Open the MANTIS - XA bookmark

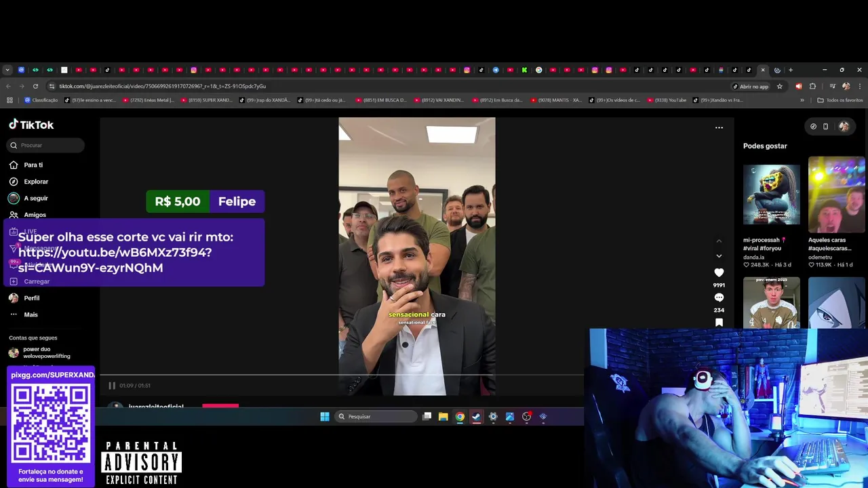556,100
